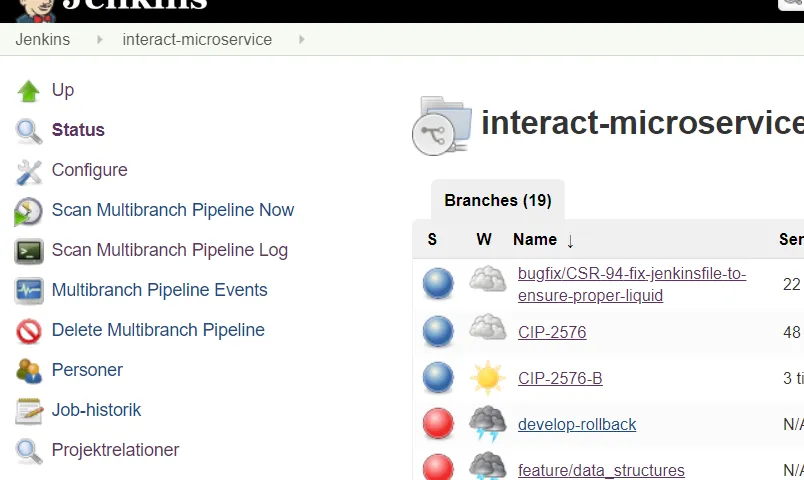The width and height of the screenshot is (804, 480).
Task: Sort table by S column header
Action: (432, 239)
